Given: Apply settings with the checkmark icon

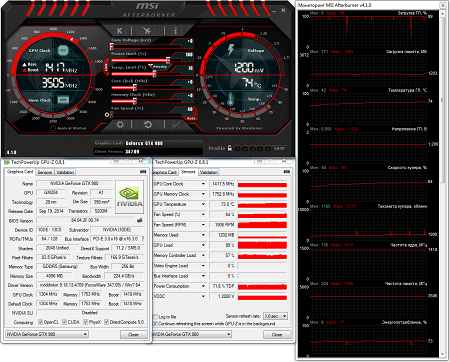Looking at the screenshot, I should (176, 125).
